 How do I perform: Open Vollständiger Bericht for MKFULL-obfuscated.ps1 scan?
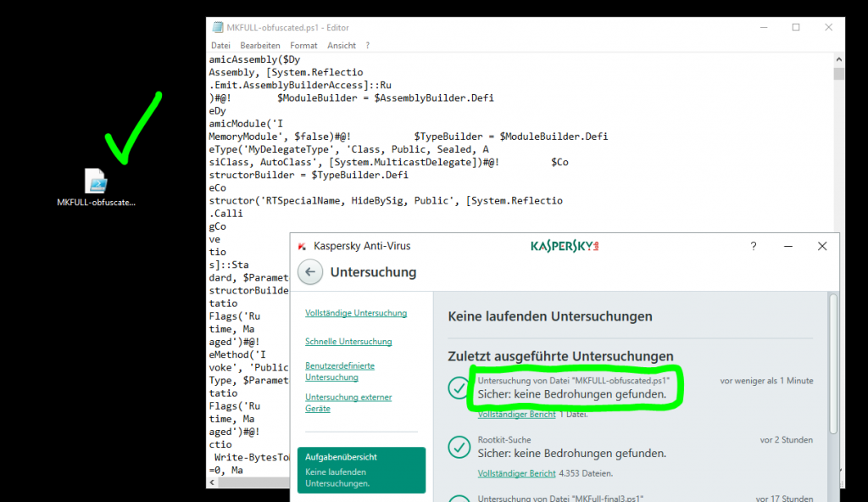[x=516, y=415]
